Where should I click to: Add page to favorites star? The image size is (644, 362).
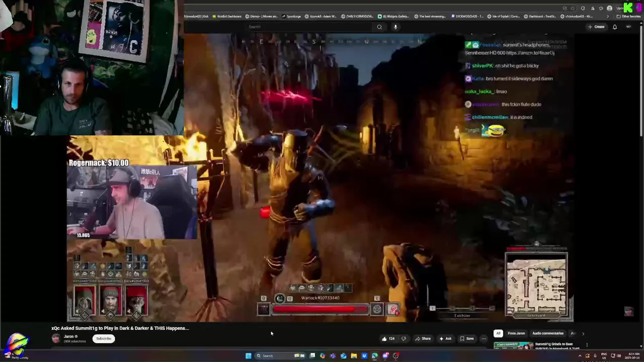573,9
